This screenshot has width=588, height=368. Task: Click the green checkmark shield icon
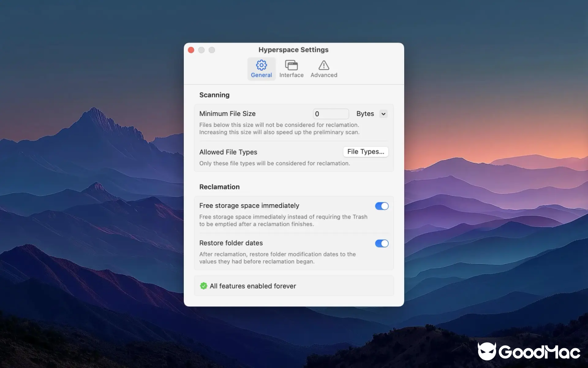tap(204, 286)
